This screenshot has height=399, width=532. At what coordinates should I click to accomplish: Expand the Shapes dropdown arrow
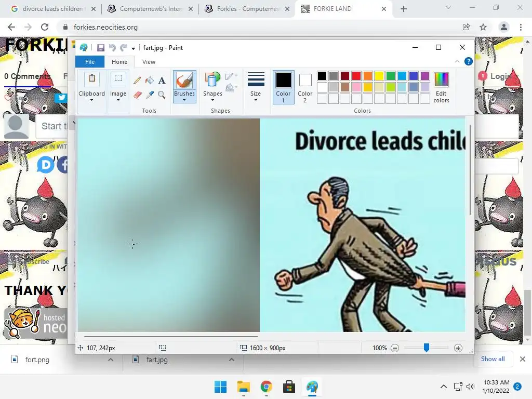(x=212, y=100)
